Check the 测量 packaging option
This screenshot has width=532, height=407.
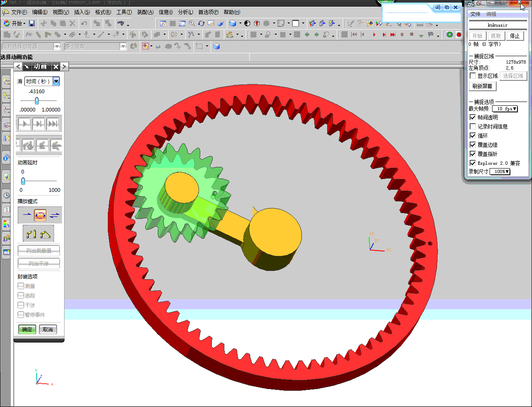coord(21,286)
